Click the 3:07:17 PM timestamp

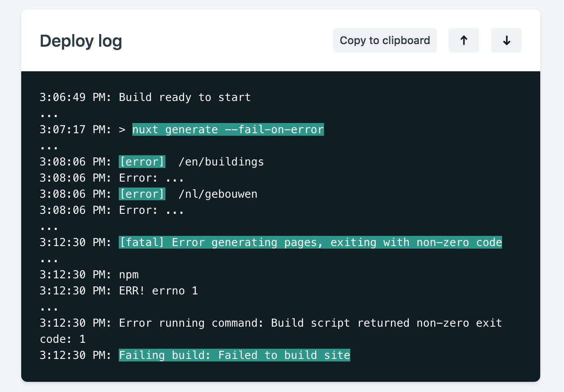click(75, 129)
